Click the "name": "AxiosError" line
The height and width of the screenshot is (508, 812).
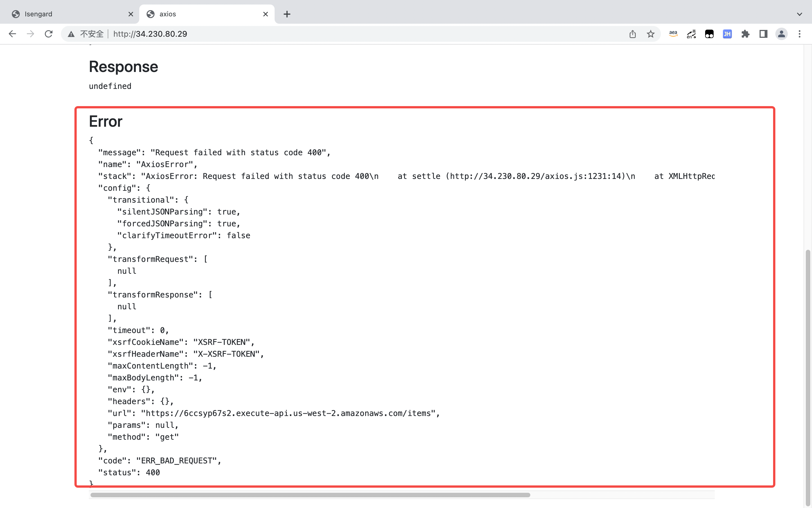(x=148, y=164)
